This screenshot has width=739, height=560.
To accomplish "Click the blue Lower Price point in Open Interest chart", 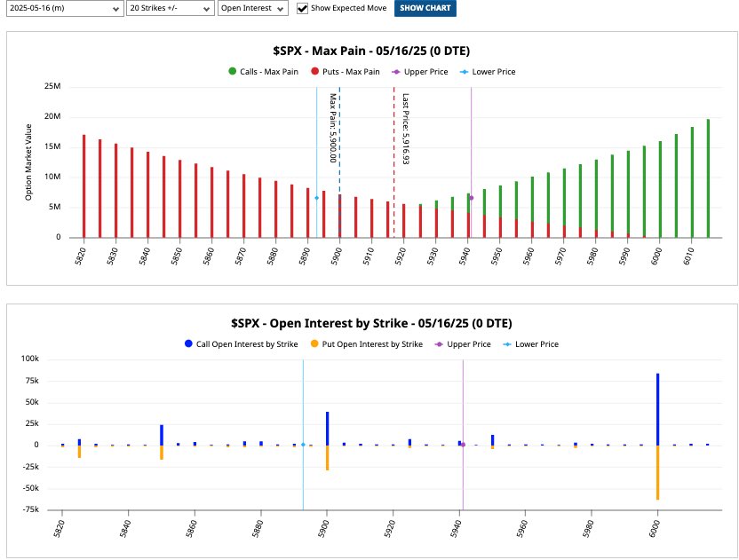I will [303, 445].
